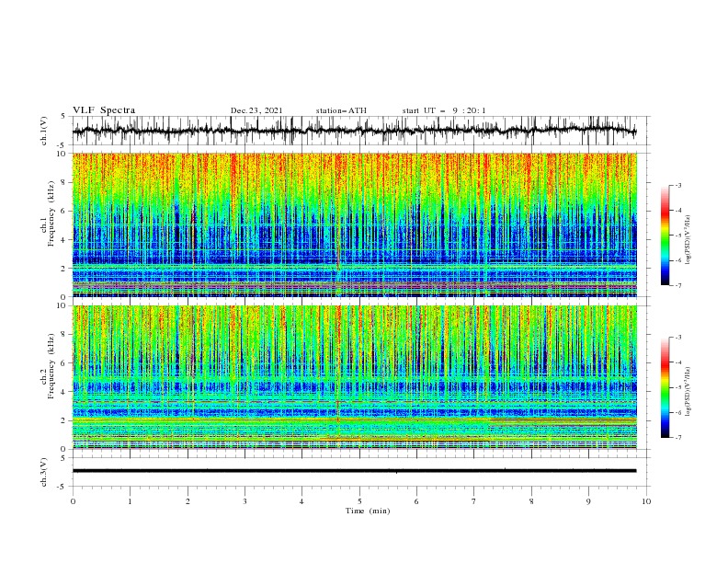Click time axis tick label '5'
Image resolution: width=728 pixels, height=563 pixels.
(x=359, y=501)
